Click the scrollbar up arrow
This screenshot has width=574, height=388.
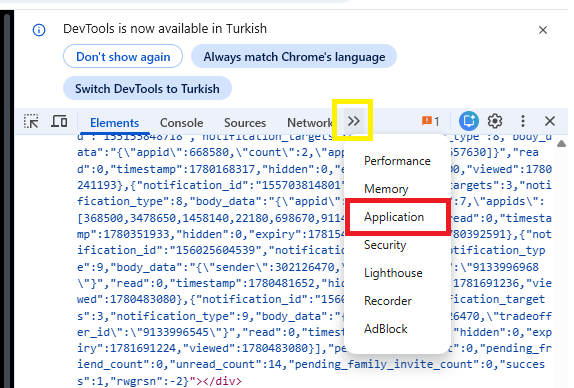562,143
